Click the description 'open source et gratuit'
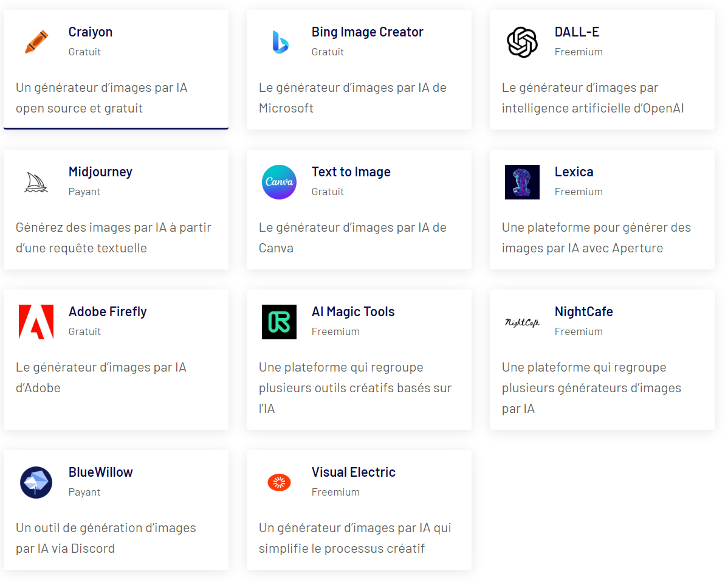This screenshot has height=585, width=728. tap(79, 108)
